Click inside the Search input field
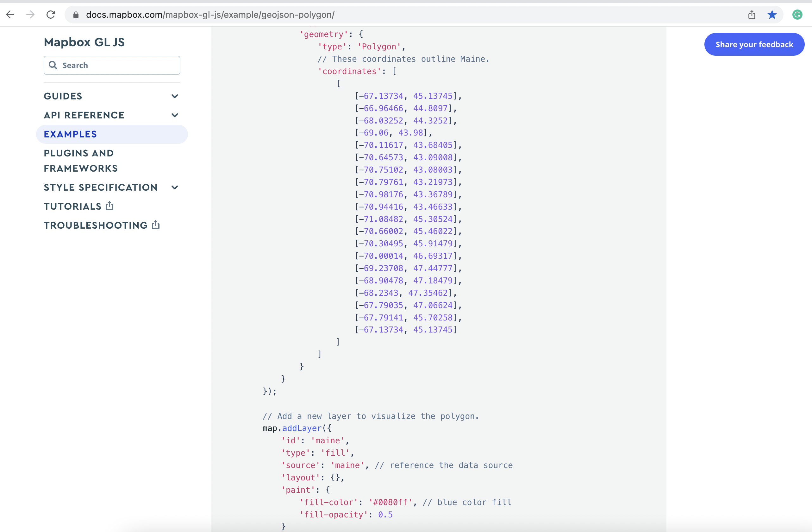The width and height of the screenshot is (812, 532). pos(113,65)
